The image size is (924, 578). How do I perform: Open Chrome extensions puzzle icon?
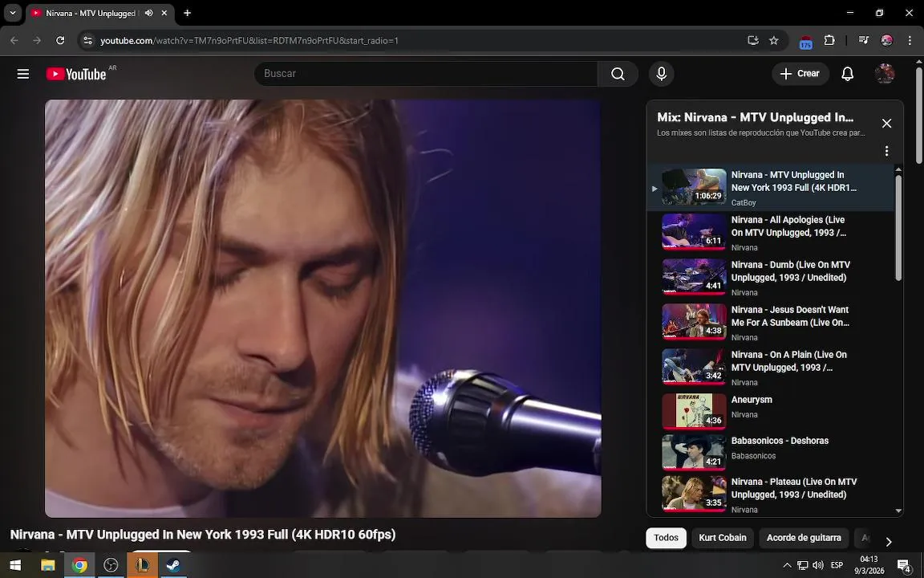pyautogui.click(x=829, y=40)
